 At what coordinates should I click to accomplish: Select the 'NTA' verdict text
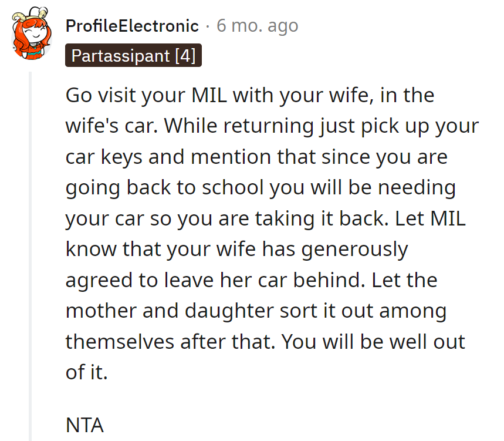(x=84, y=425)
